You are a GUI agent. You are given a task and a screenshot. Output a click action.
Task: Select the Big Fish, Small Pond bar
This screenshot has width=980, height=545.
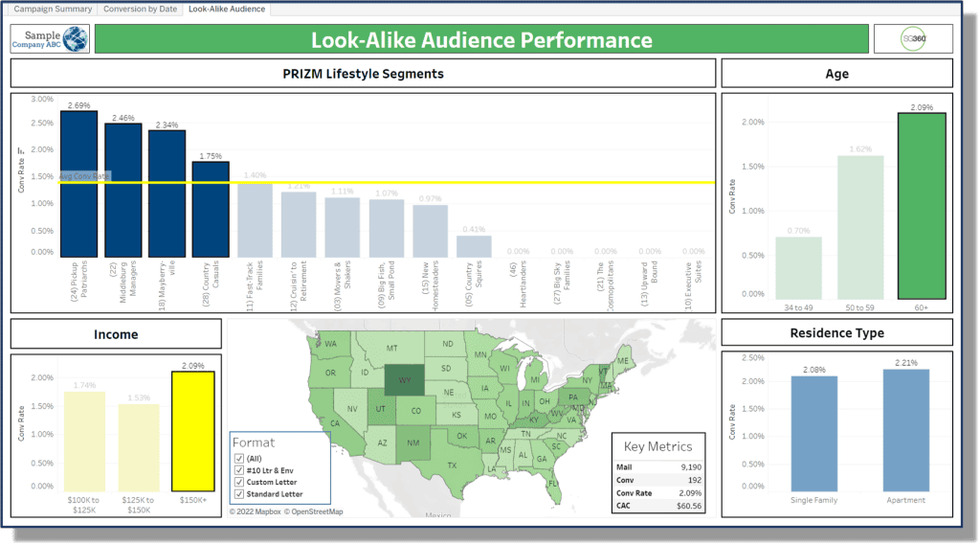pyautogui.click(x=387, y=228)
